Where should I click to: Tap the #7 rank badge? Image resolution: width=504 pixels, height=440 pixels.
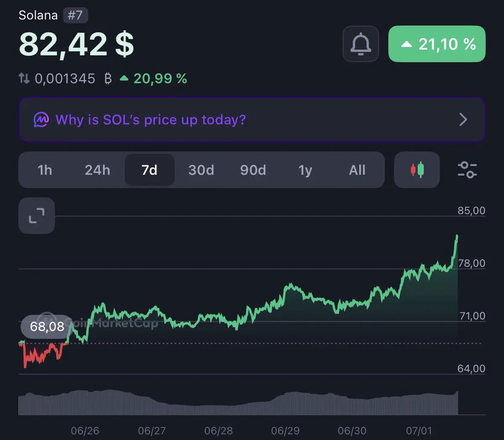coord(75,16)
